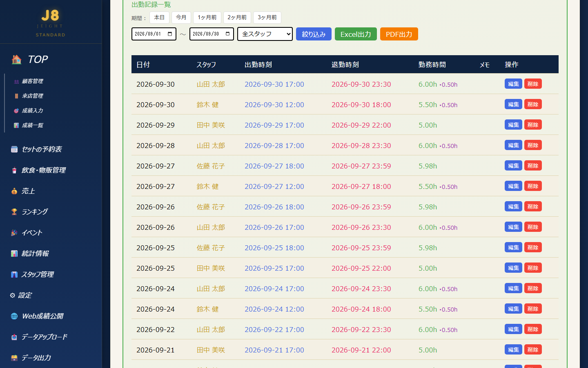
Task: Click the PDF出力 button
Action: 399,34
